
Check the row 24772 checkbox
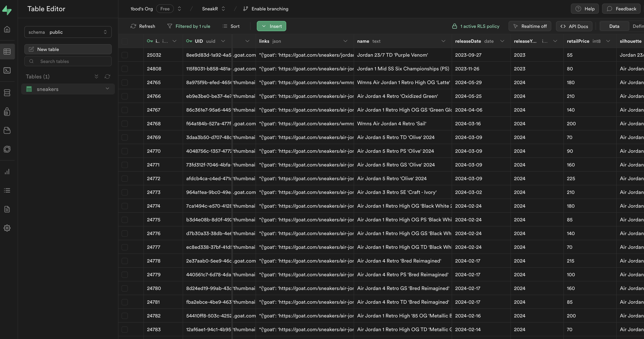tap(124, 178)
